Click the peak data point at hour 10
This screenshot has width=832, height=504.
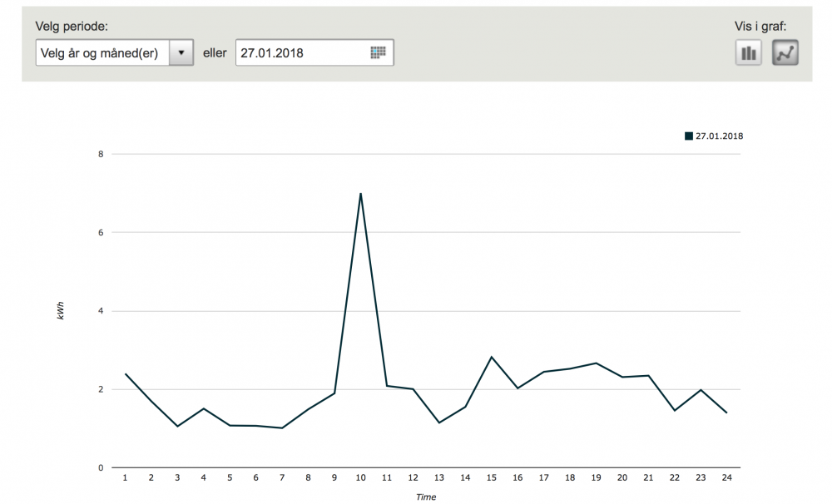coord(360,193)
